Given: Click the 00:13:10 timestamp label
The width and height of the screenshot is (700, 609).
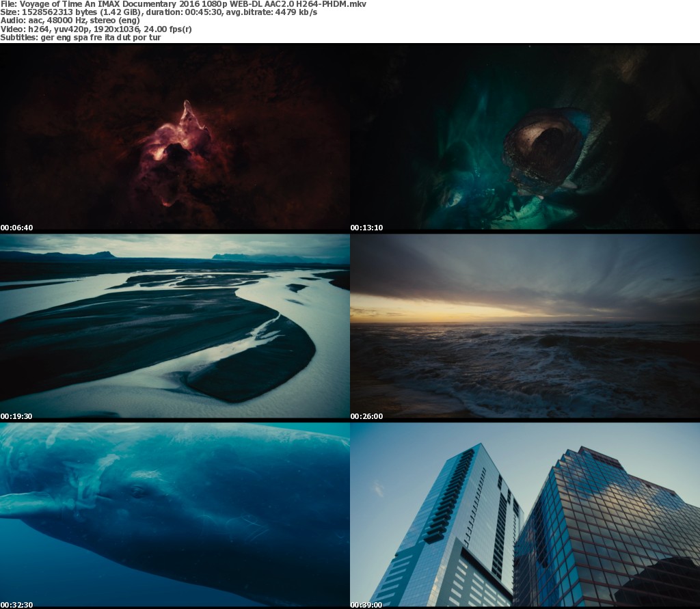Looking at the screenshot, I should tap(367, 228).
